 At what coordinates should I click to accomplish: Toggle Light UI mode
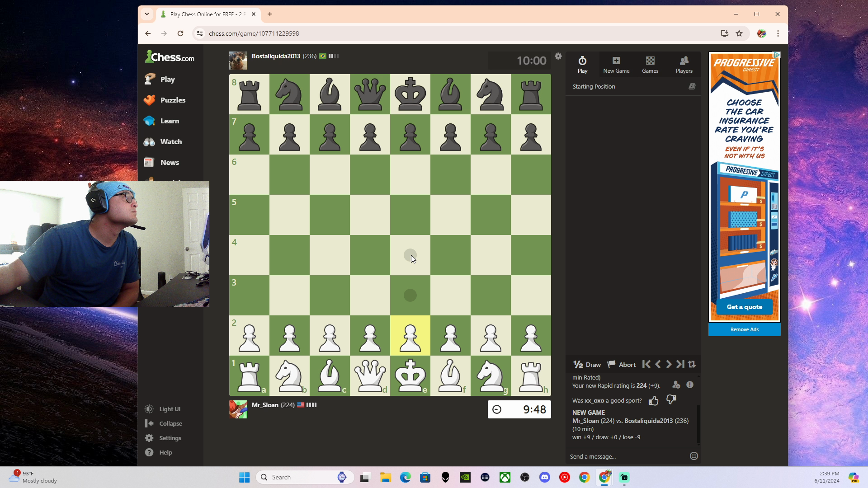coord(163,409)
